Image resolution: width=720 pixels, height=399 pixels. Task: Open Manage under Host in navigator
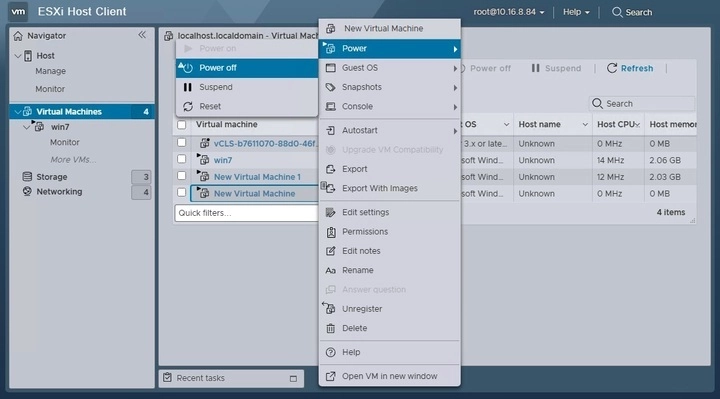coord(51,71)
